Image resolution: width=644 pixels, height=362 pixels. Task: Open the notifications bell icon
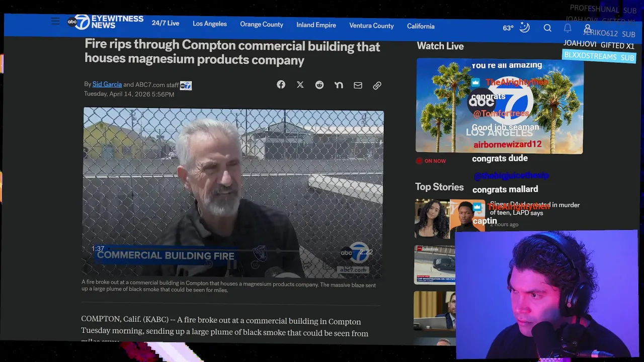[568, 28]
